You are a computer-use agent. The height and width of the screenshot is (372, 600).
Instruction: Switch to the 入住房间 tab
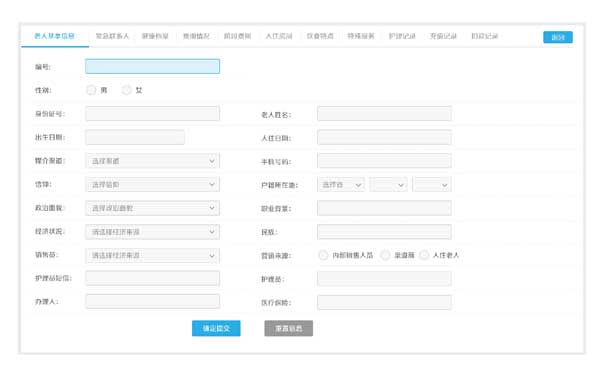point(279,36)
